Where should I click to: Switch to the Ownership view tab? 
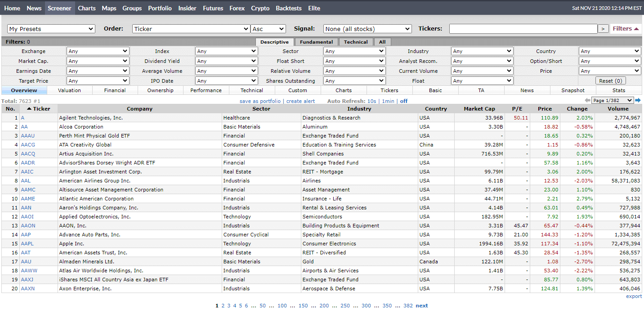click(161, 90)
